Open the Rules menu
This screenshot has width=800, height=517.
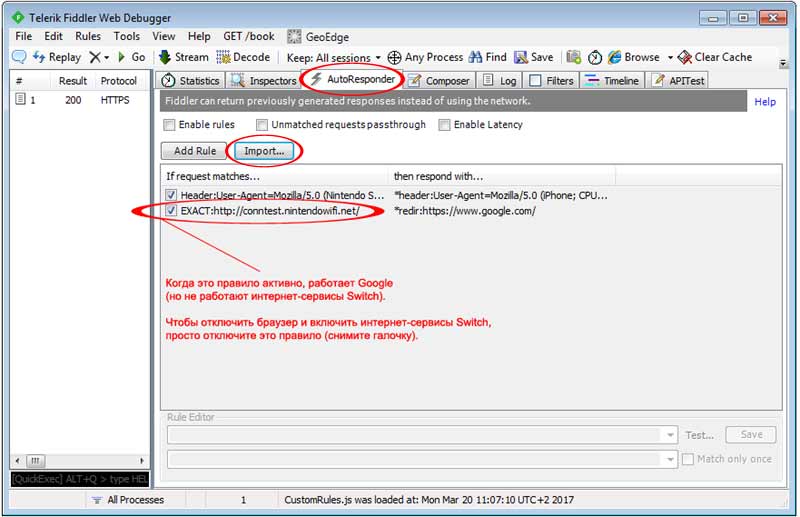point(88,36)
